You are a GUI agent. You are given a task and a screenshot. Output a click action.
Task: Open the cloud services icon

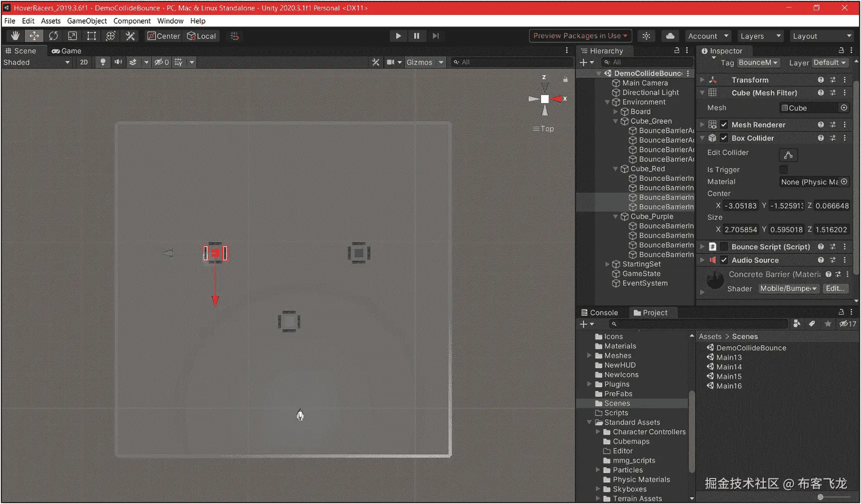(x=670, y=36)
